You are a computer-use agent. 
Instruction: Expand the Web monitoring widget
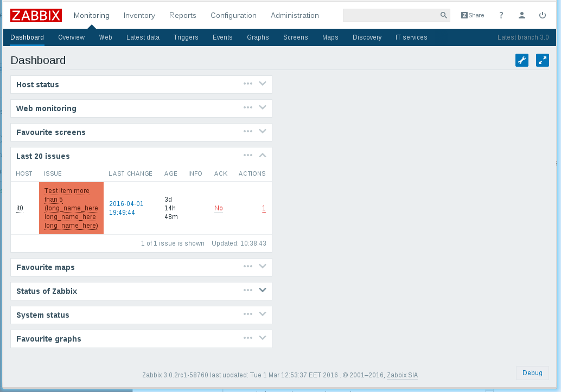point(263,108)
